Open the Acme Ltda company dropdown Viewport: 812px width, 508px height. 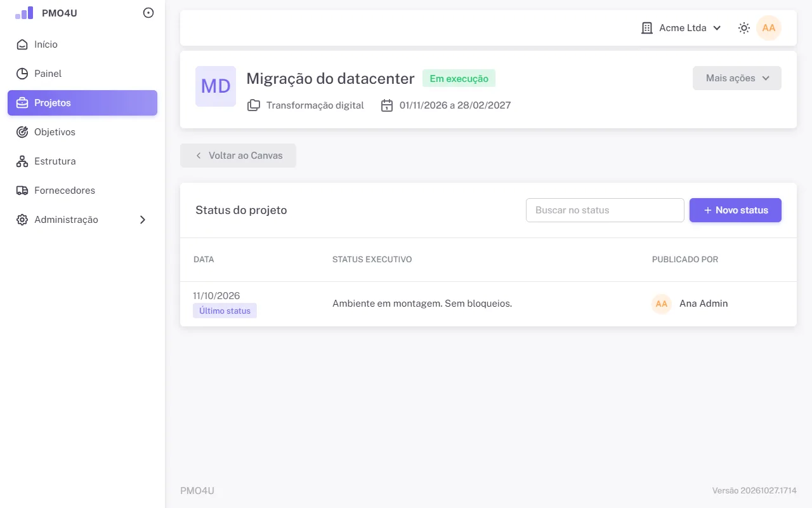682,28
